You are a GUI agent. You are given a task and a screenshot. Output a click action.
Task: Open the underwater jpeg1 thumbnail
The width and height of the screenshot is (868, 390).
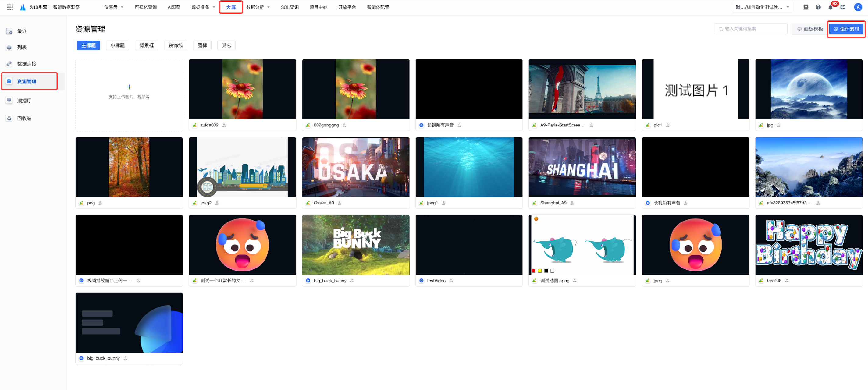(469, 167)
